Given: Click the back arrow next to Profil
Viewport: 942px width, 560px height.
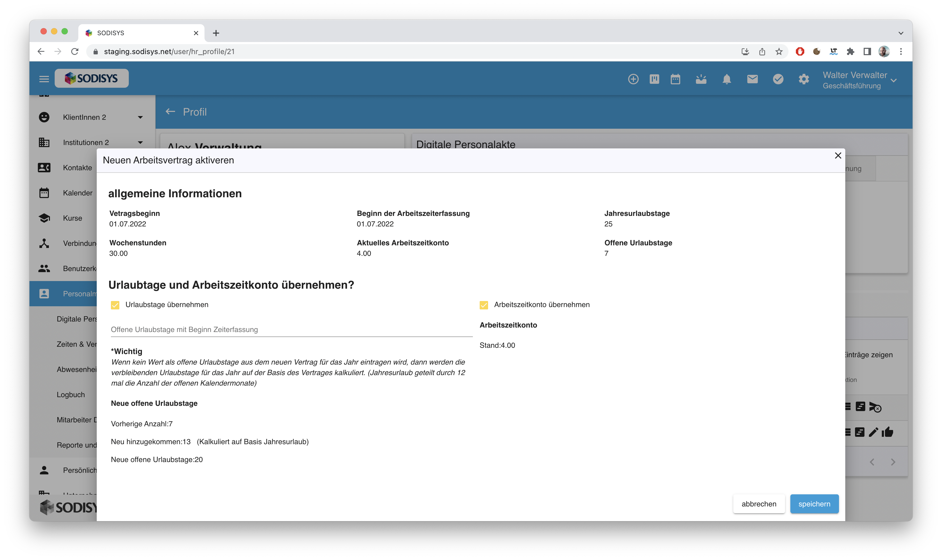Looking at the screenshot, I should pos(171,111).
